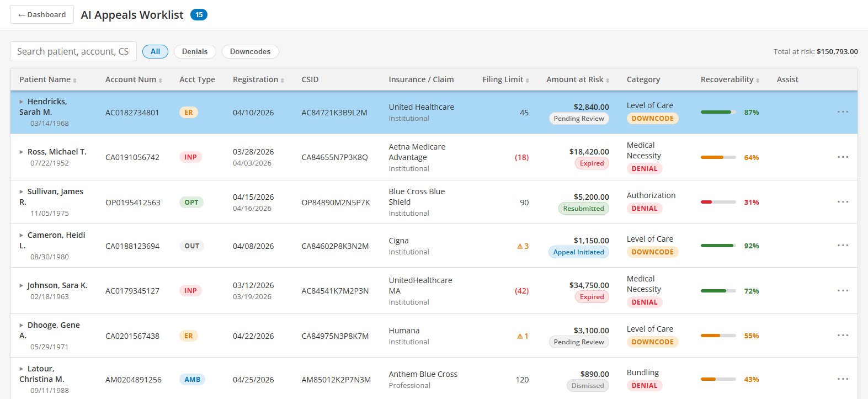The width and height of the screenshot is (868, 399).
Task: Click the 87% recoverability bar for Hendricks
Action: pos(718,112)
